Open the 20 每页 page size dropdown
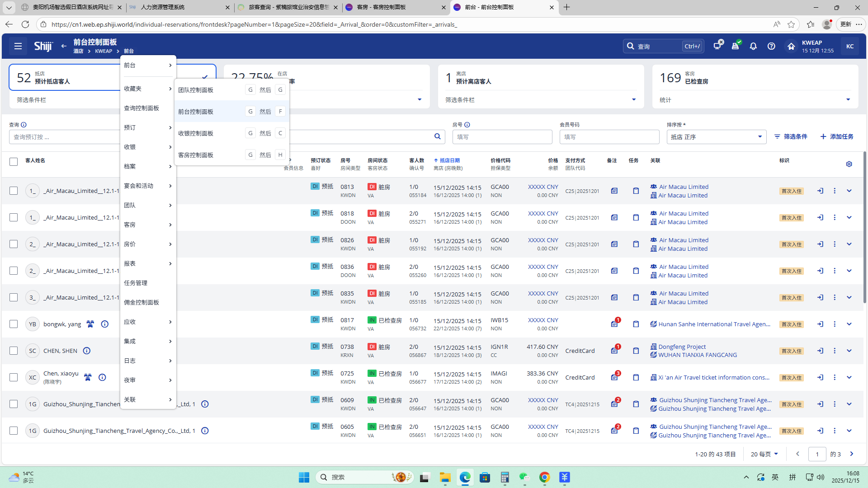The width and height of the screenshot is (868, 488). pos(764,454)
